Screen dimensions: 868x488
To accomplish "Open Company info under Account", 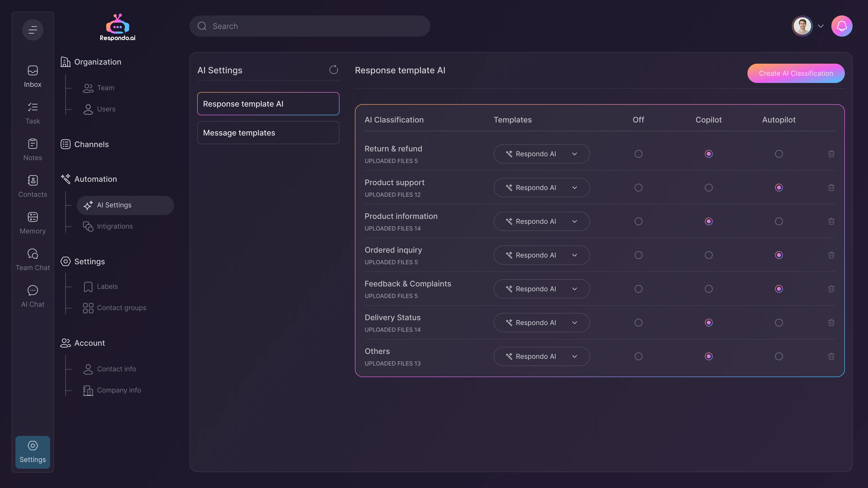I will pyautogui.click(x=119, y=390).
